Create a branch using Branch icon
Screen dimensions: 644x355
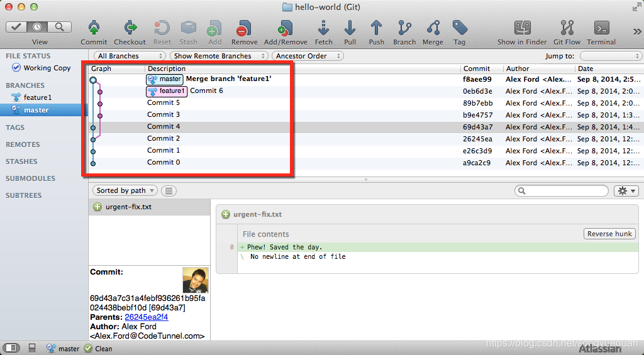click(x=404, y=28)
